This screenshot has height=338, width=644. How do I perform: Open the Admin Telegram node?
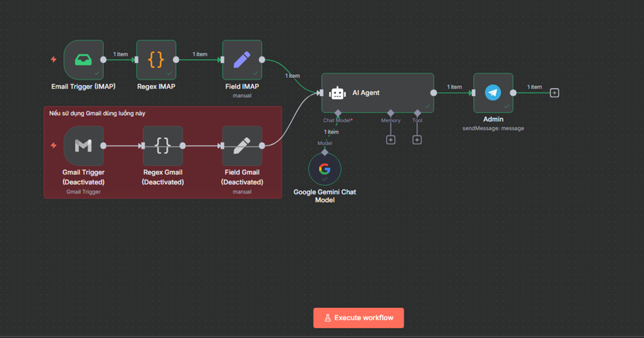(x=493, y=93)
